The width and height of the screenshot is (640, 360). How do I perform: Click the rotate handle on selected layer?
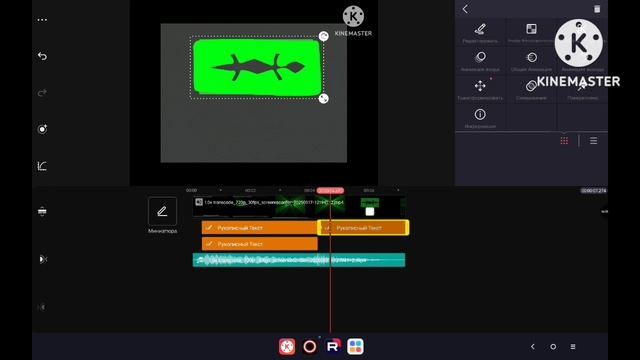tap(324, 36)
